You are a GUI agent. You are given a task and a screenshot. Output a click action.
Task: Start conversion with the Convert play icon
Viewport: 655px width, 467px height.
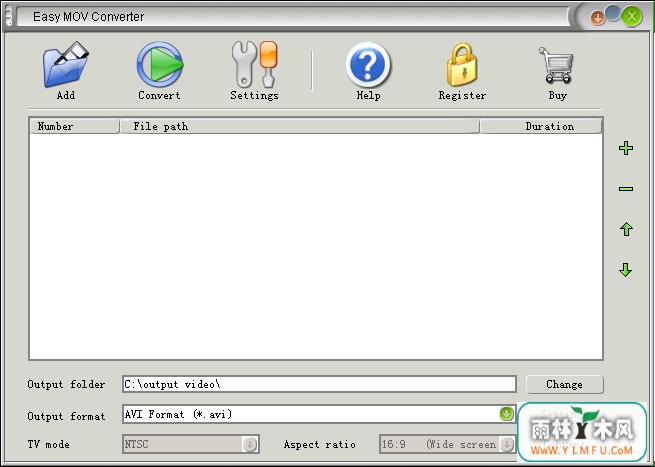(160, 64)
